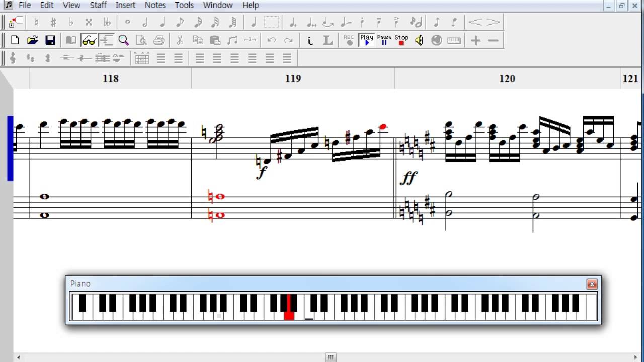Force note stem down
Screen dimensions: 644x362
(454, 22)
